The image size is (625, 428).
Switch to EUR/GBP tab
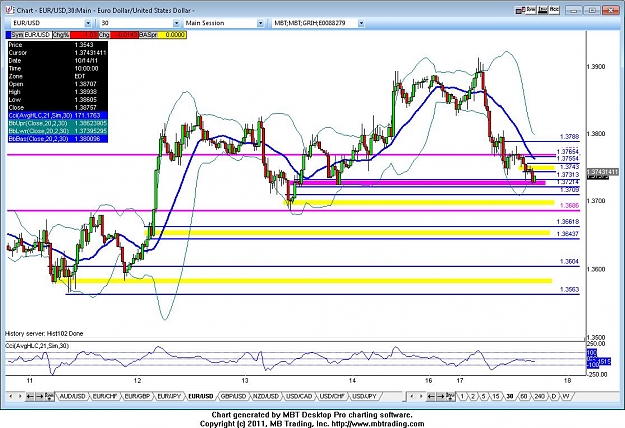coord(136,397)
